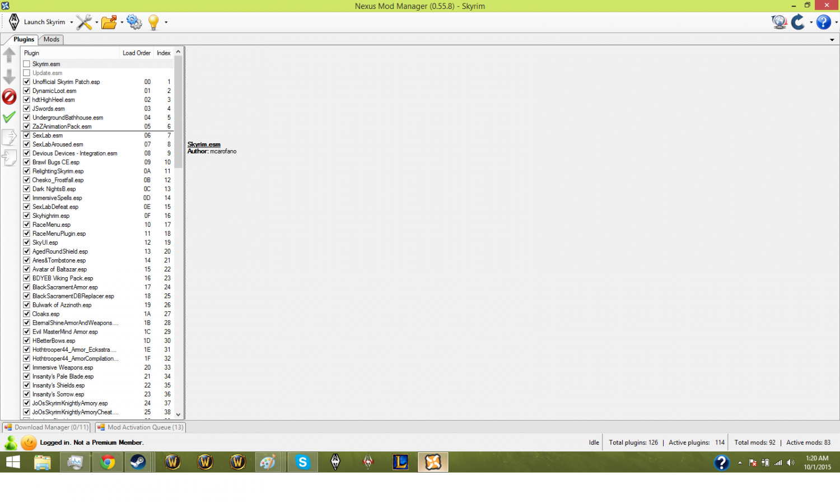Click the move plugin down arrow
This screenshot has width=840, height=504.
tap(10, 77)
